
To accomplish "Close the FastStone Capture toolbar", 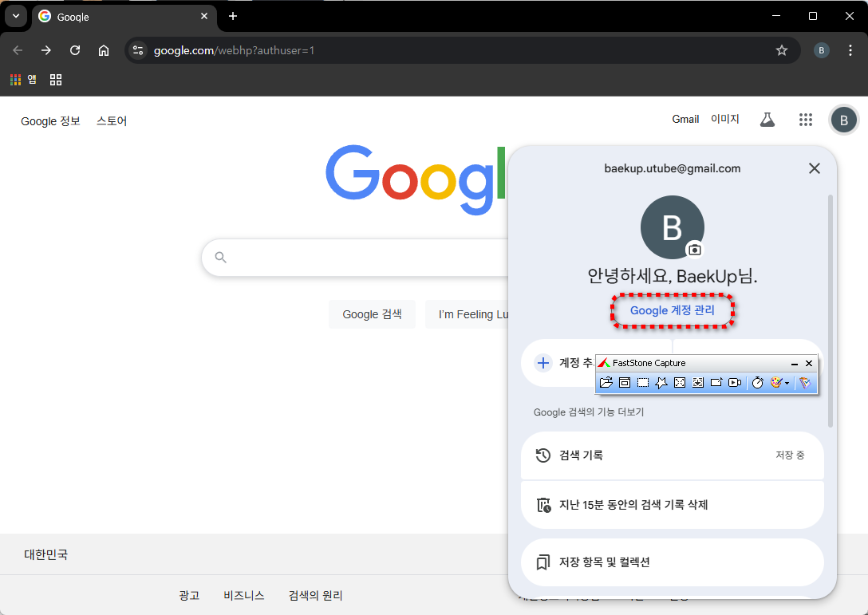I will click(809, 364).
